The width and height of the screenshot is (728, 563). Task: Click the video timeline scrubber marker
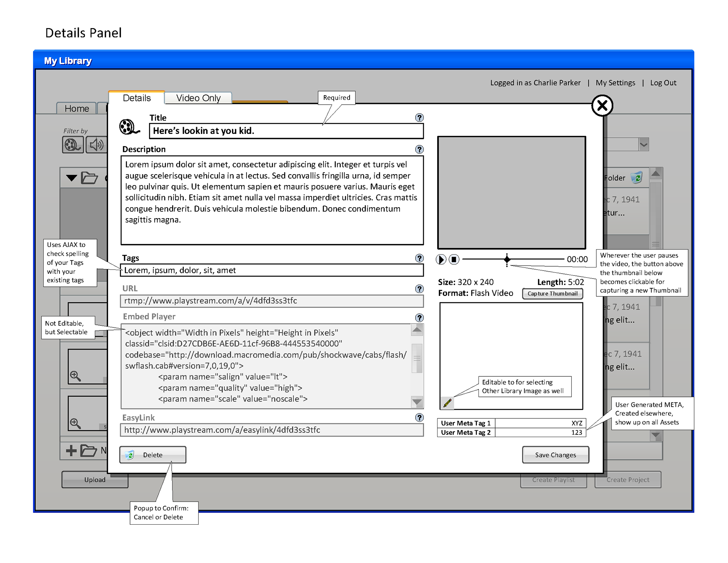tap(507, 259)
